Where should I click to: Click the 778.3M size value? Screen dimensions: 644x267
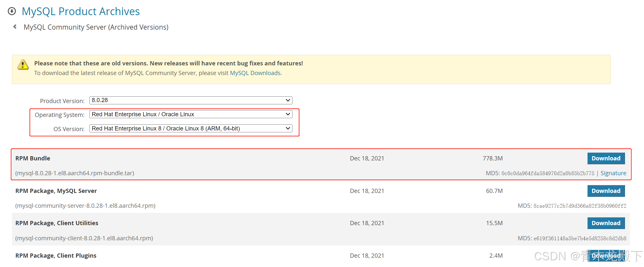click(x=492, y=158)
